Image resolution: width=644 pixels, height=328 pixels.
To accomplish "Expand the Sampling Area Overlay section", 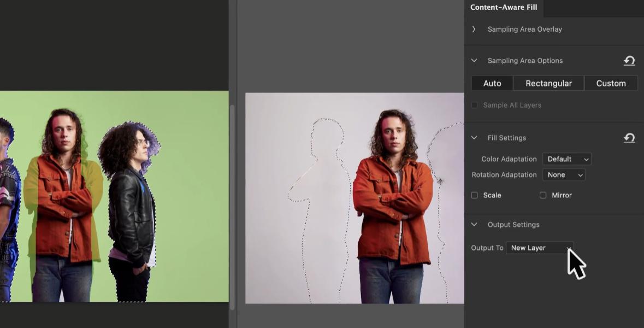I will 474,29.
